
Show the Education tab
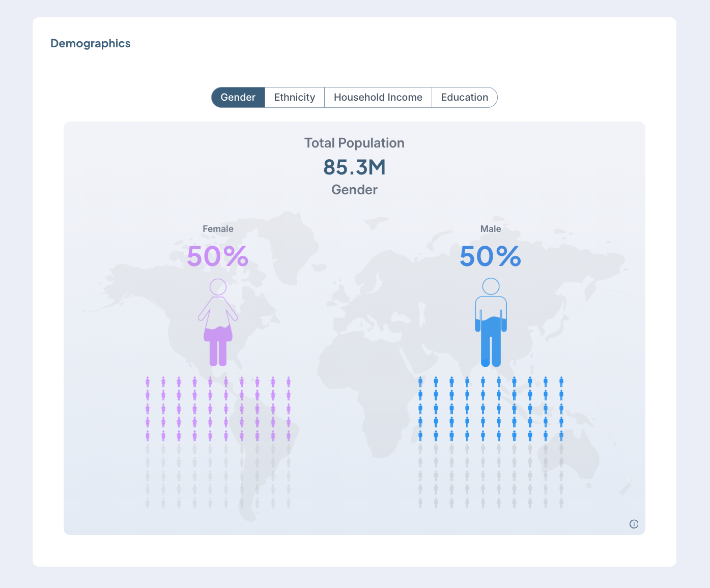[464, 97]
